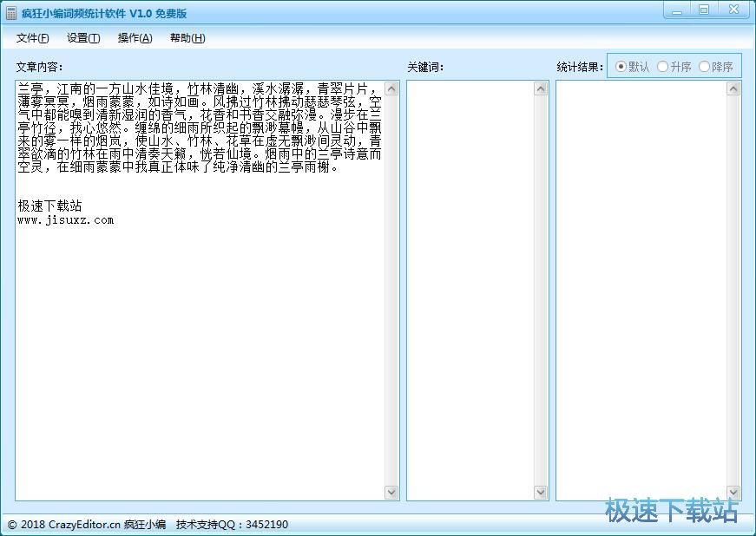Close the 词频统计软件 window
The height and width of the screenshot is (536, 756).
pyautogui.click(x=733, y=10)
